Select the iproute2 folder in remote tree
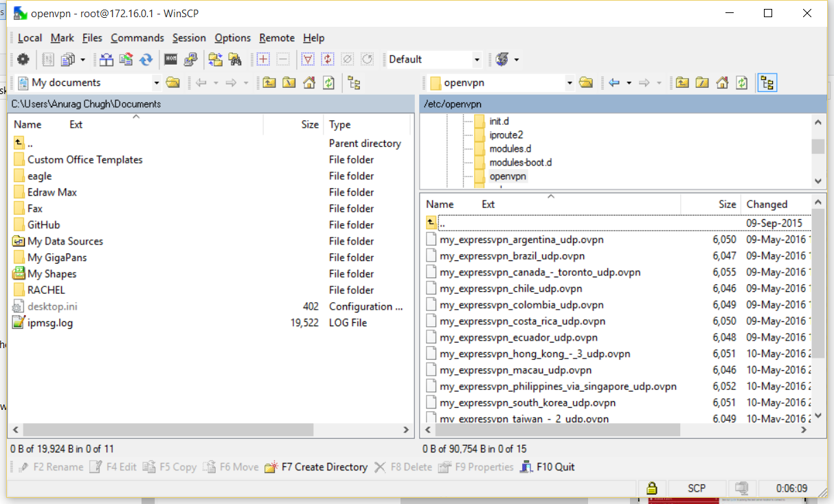 [506, 135]
